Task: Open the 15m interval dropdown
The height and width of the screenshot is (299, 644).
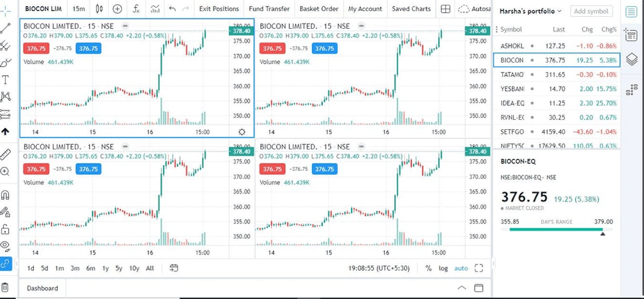Action: [x=79, y=9]
